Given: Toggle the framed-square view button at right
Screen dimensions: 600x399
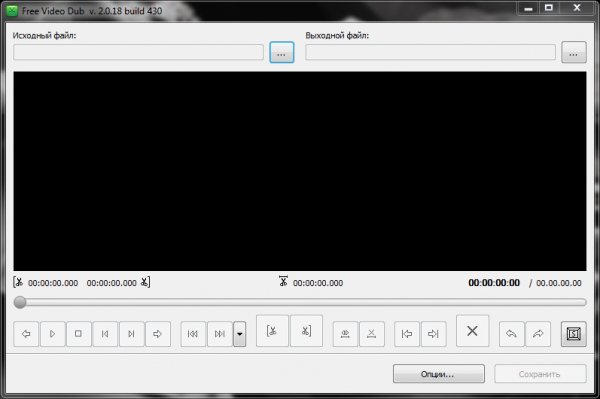Looking at the screenshot, I should click(x=574, y=334).
